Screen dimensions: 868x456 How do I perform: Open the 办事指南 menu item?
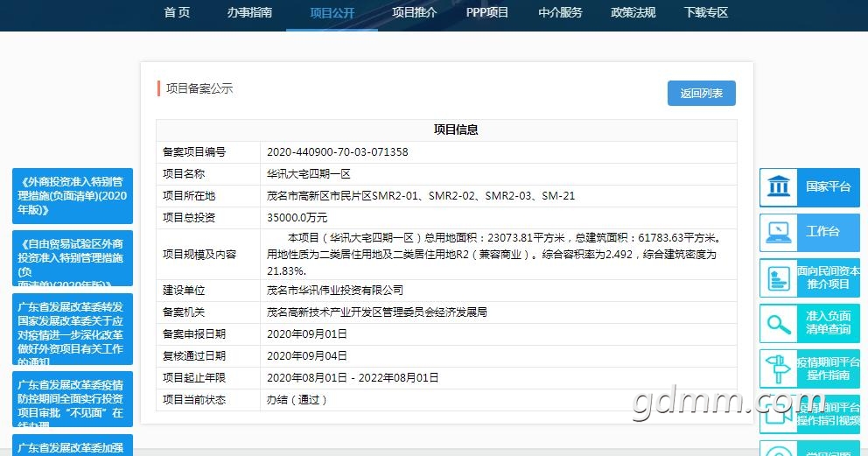pyautogui.click(x=249, y=12)
